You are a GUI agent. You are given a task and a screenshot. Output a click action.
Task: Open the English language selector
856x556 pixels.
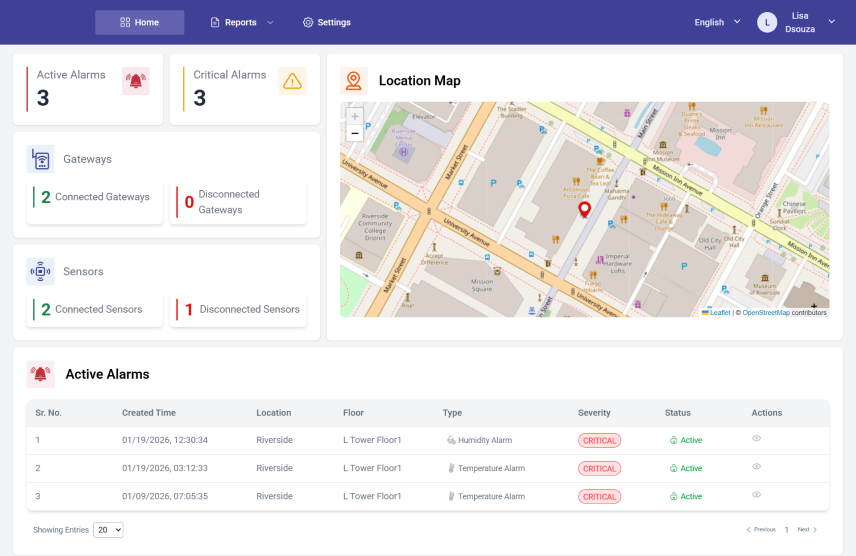tap(717, 22)
